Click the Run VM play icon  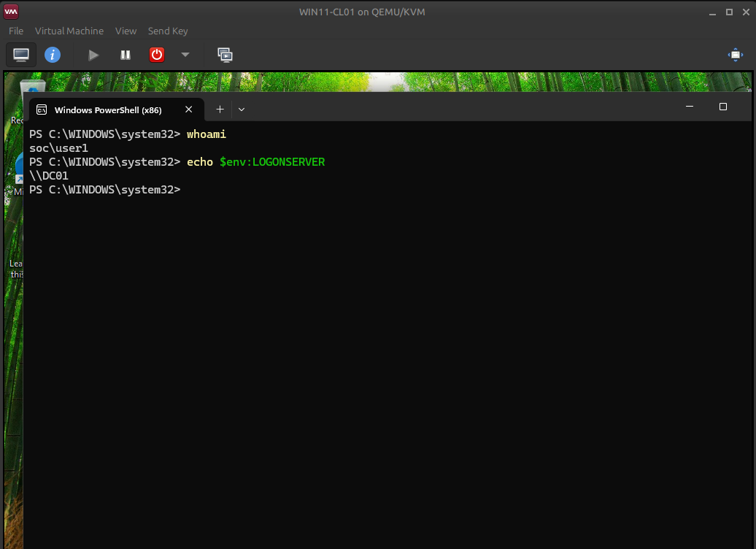(x=93, y=54)
